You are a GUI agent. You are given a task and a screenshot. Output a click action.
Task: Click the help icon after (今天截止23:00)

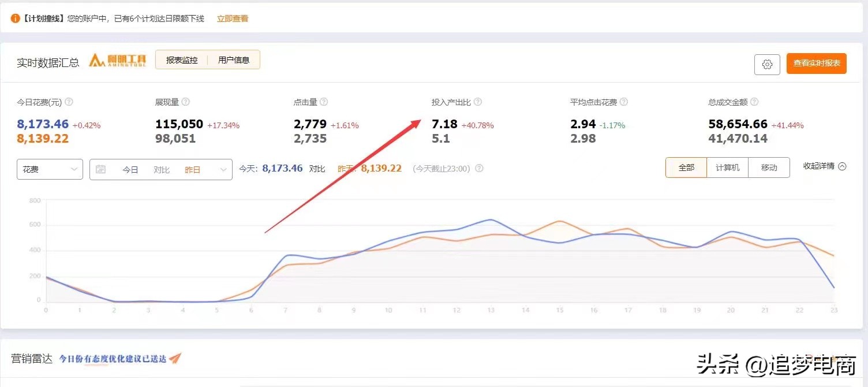coord(479,168)
